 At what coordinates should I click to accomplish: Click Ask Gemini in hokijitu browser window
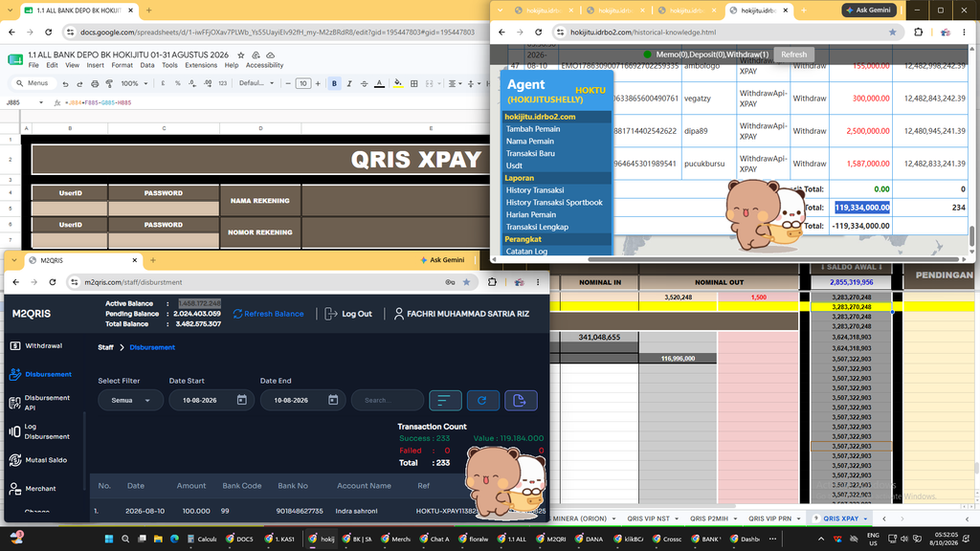tap(869, 10)
